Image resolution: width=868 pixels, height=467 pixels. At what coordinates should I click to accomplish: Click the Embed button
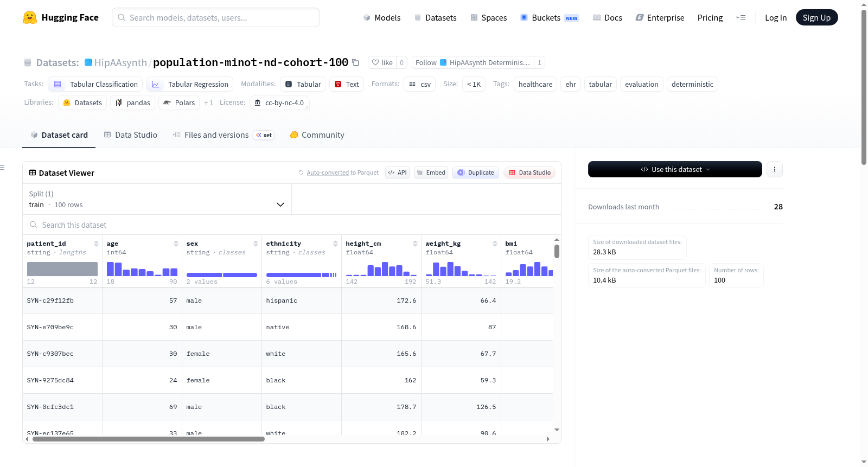pos(431,172)
